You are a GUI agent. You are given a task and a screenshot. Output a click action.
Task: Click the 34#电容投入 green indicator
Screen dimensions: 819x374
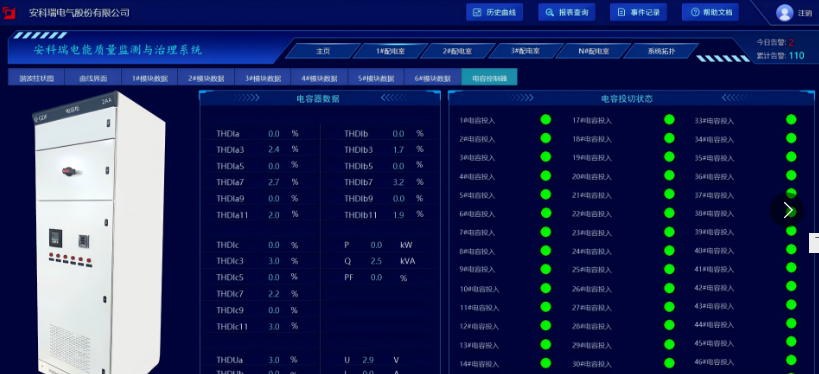pyautogui.click(x=791, y=138)
